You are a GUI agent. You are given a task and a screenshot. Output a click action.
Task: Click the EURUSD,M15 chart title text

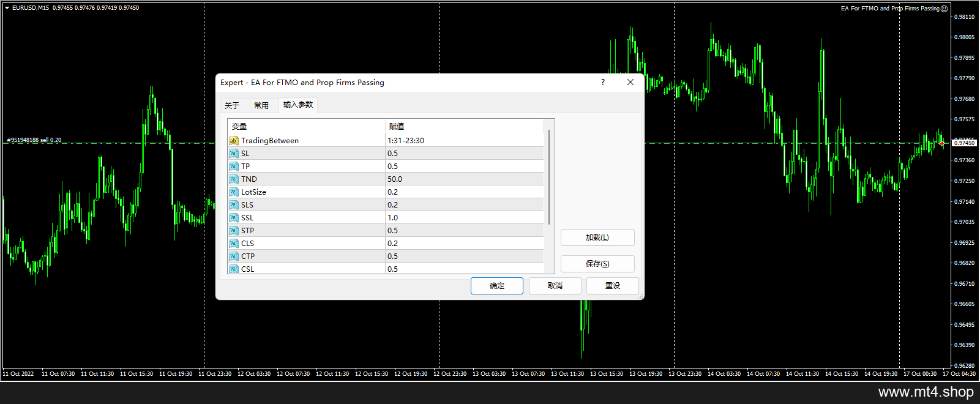click(31, 8)
